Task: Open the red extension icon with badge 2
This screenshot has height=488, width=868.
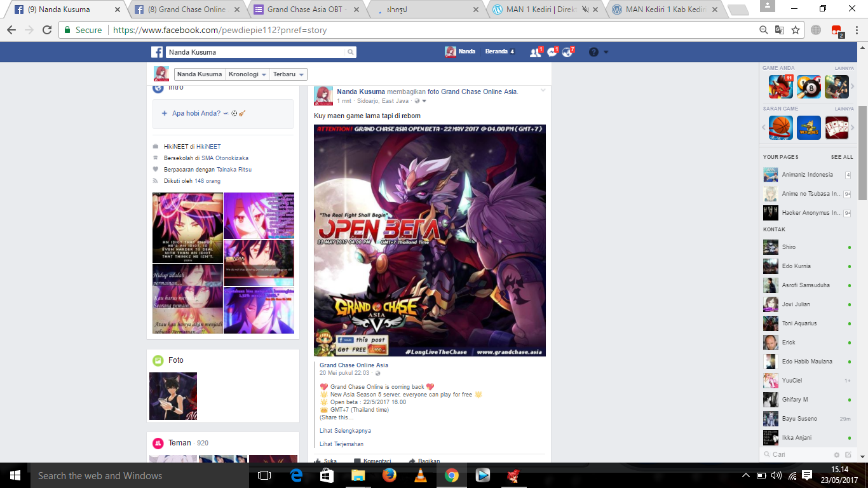Action: [837, 30]
